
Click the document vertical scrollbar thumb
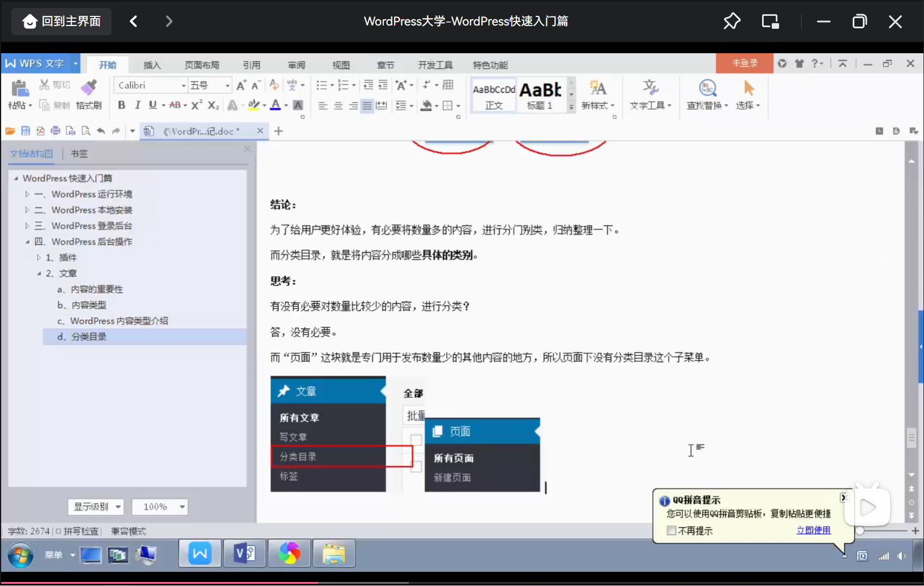(x=911, y=437)
